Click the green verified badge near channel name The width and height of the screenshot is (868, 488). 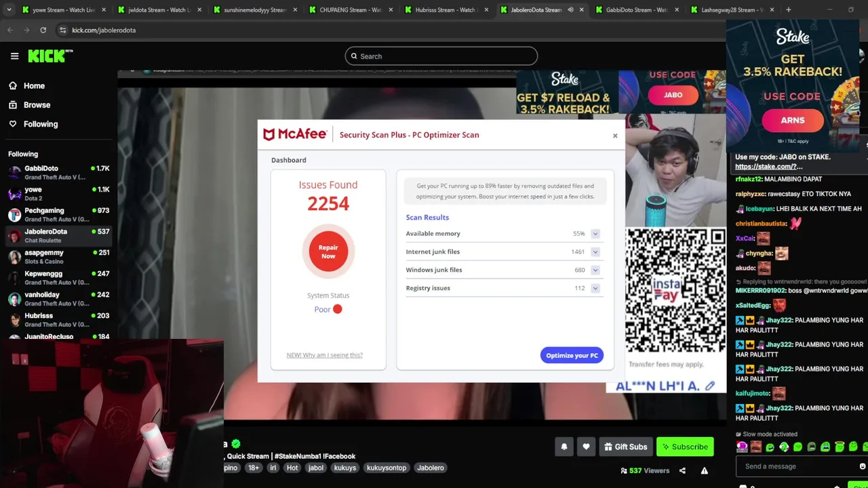tap(235, 444)
